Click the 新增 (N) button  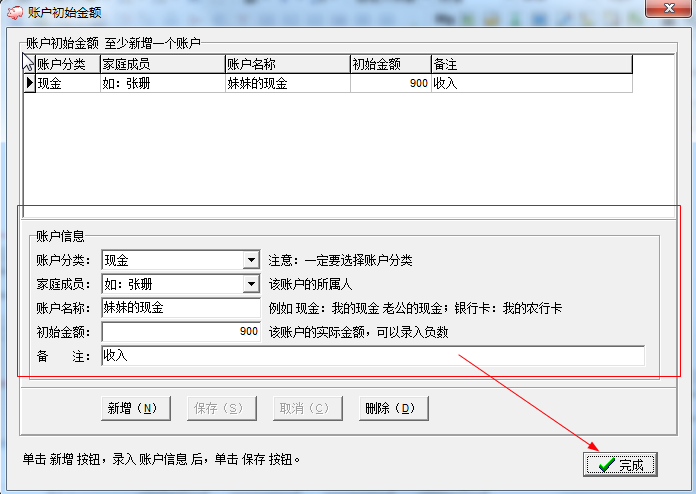pyautogui.click(x=136, y=408)
